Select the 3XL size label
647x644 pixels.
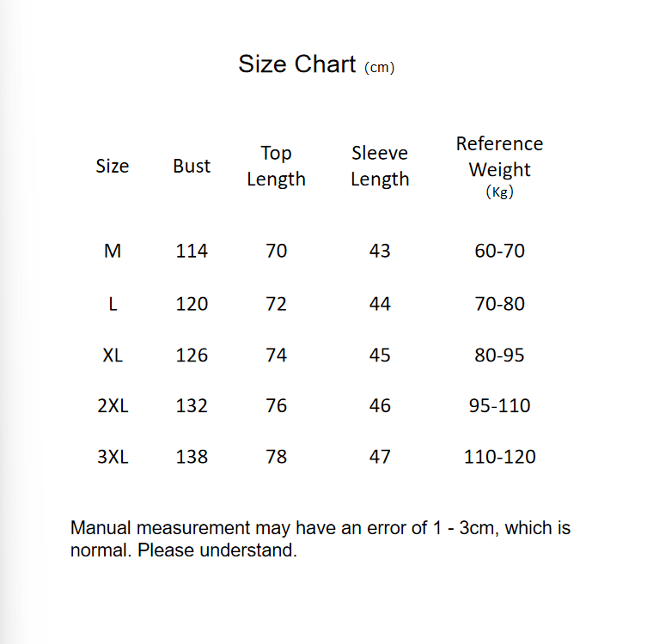point(113,457)
